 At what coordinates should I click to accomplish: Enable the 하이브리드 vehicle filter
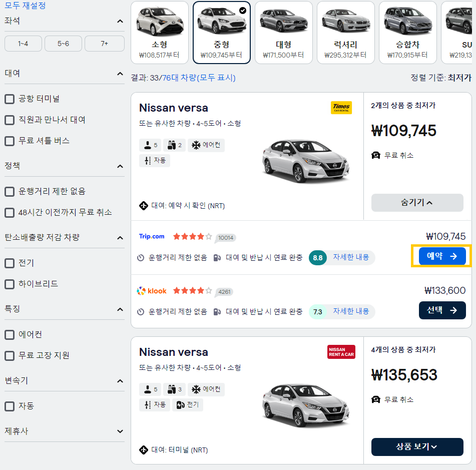(x=10, y=284)
